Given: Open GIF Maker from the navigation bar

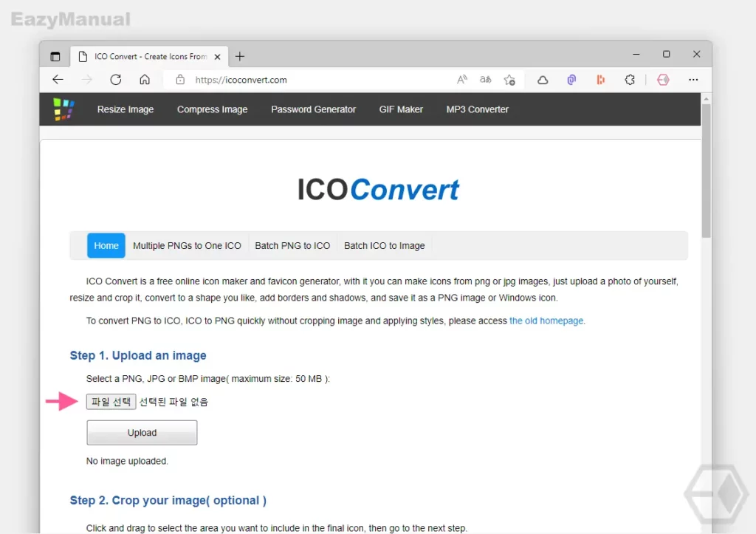Looking at the screenshot, I should [x=401, y=109].
